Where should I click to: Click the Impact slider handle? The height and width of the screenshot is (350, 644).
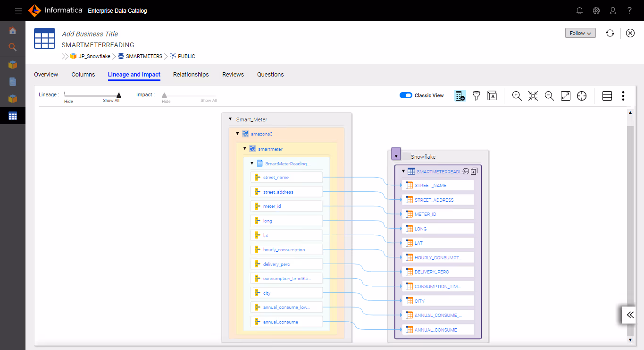pos(164,95)
